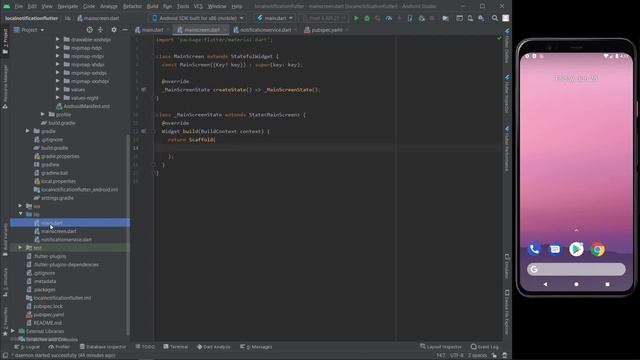
Task: Open the Terminal tool window
Action: (176, 347)
